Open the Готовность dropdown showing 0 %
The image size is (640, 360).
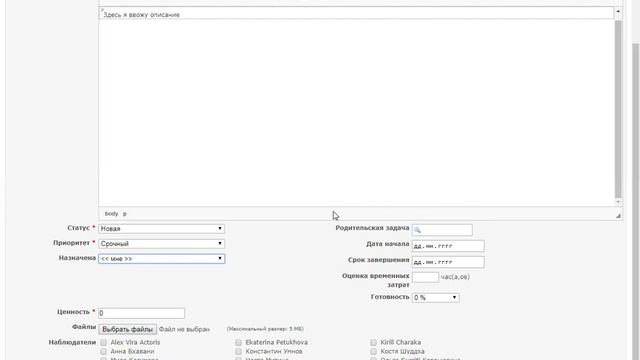pyautogui.click(x=436, y=298)
